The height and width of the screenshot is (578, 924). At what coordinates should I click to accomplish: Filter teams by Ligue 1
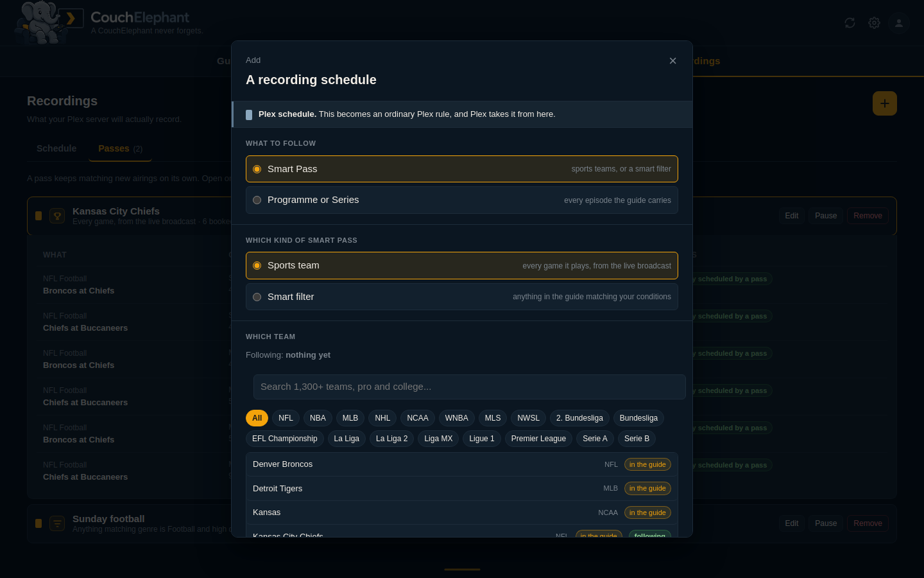[x=482, y=439]
